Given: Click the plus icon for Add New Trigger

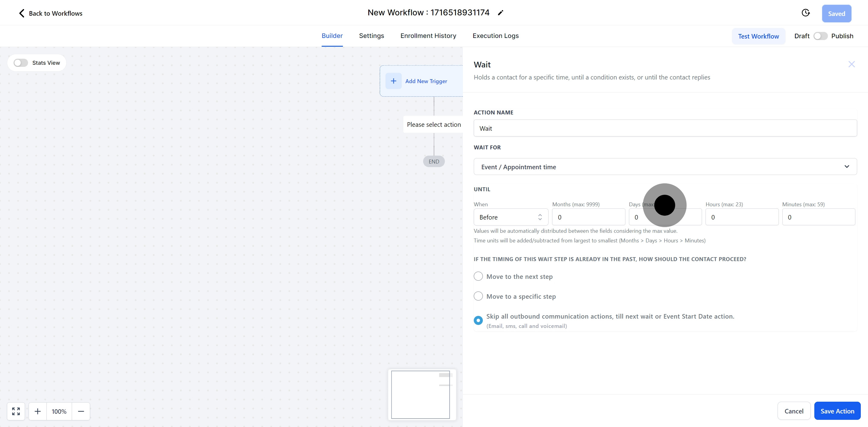Looking at the screenshot, I should (393, 81).
